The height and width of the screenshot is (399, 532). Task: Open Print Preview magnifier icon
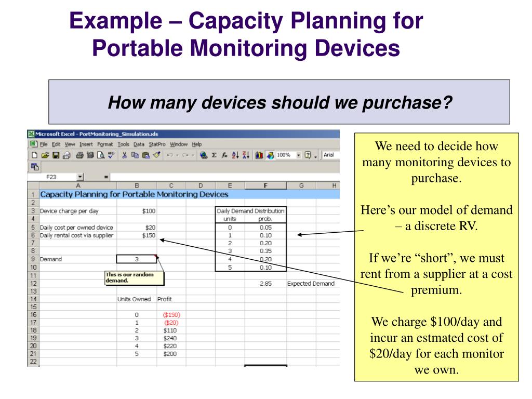point(101,155)
